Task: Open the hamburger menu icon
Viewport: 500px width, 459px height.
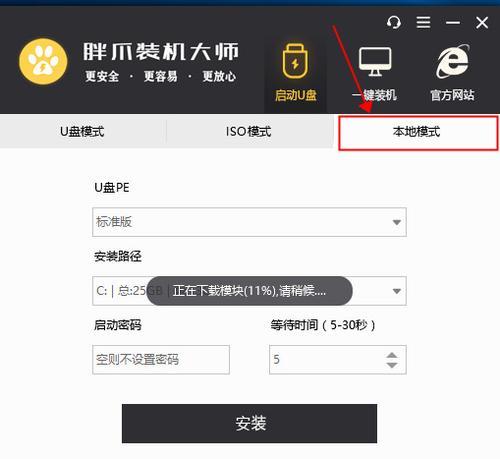Action: tap(423, 23)
